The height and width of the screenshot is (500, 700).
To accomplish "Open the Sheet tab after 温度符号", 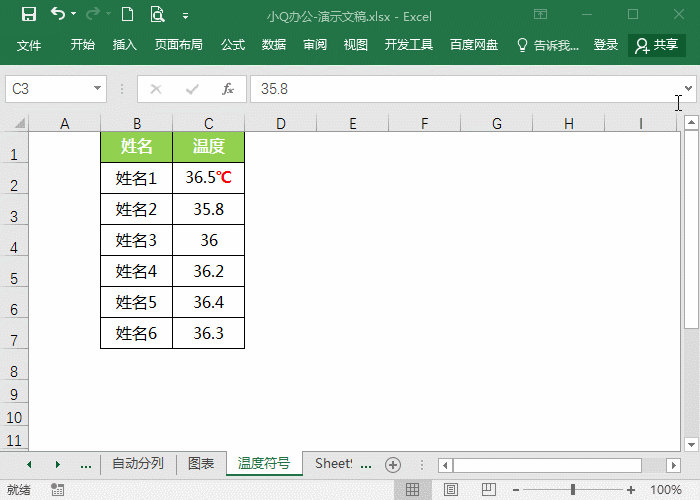I will (x=333, y=463).
